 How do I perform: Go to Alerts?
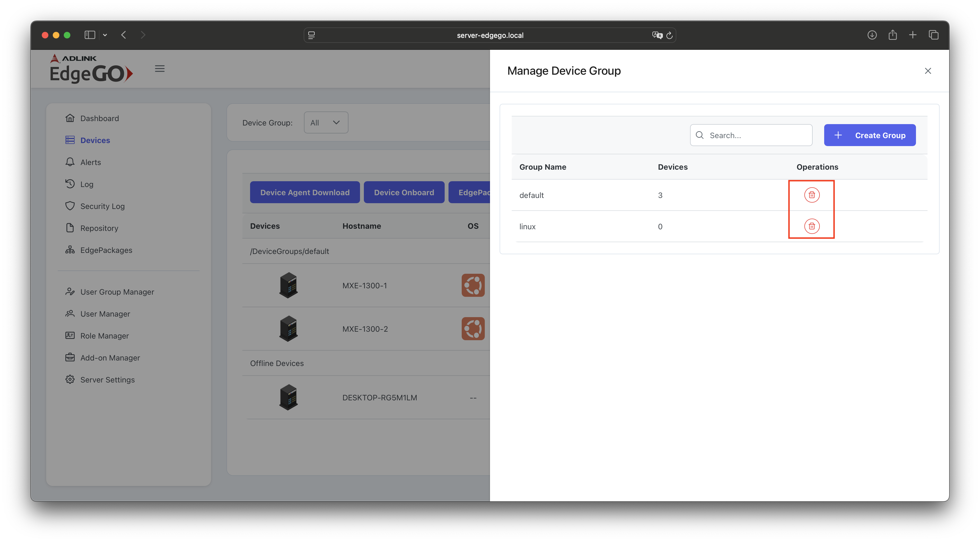(90, 162)
